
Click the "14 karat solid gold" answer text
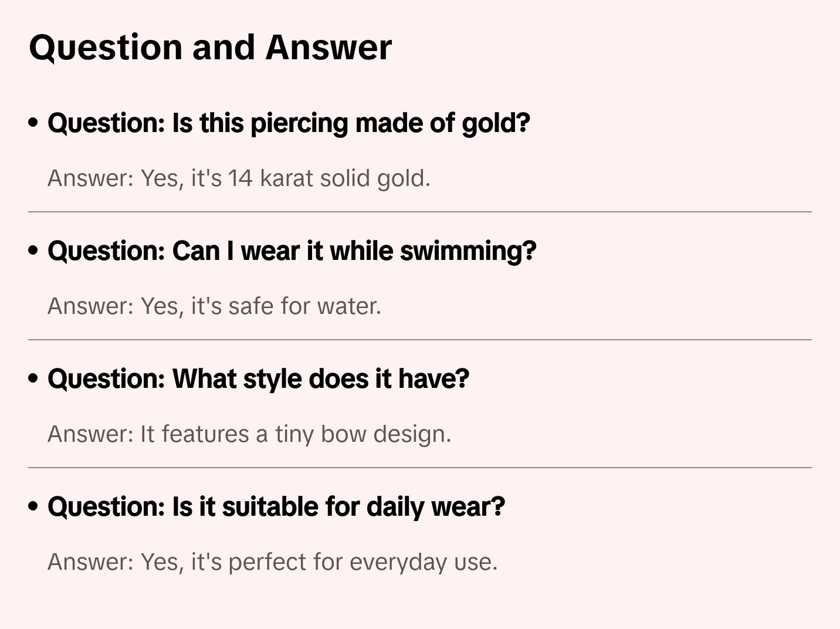[x=328, y=178]
